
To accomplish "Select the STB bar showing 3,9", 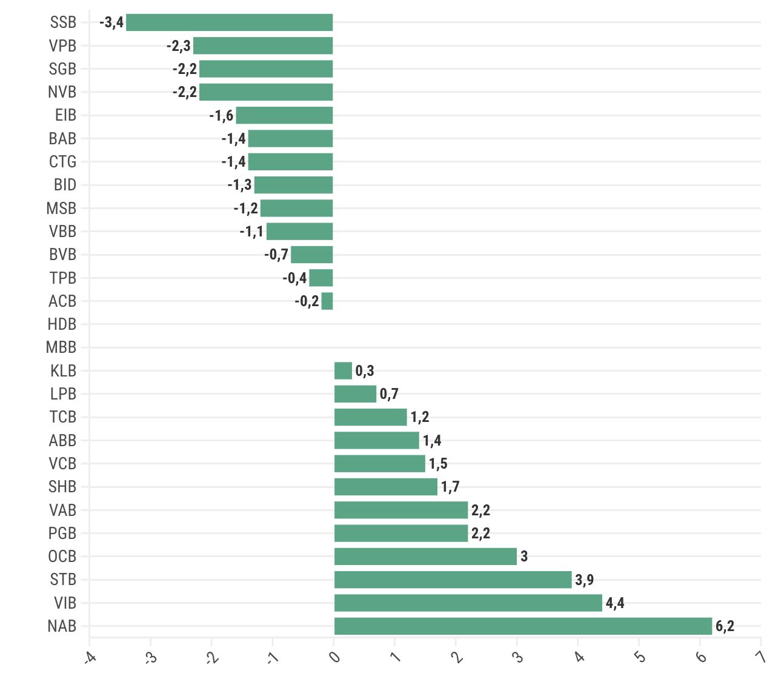I will click(x=453, y=580).
